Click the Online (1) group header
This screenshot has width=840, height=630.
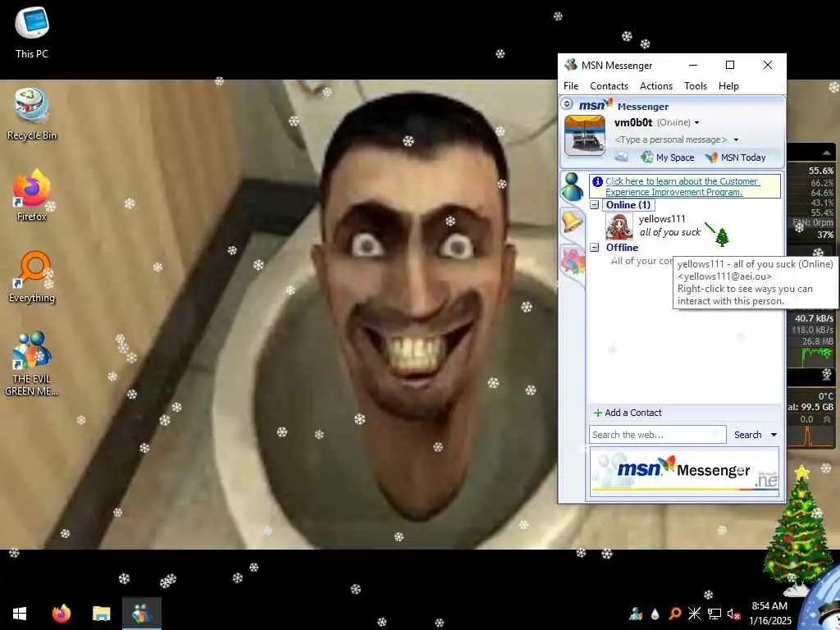click(628, 204)
